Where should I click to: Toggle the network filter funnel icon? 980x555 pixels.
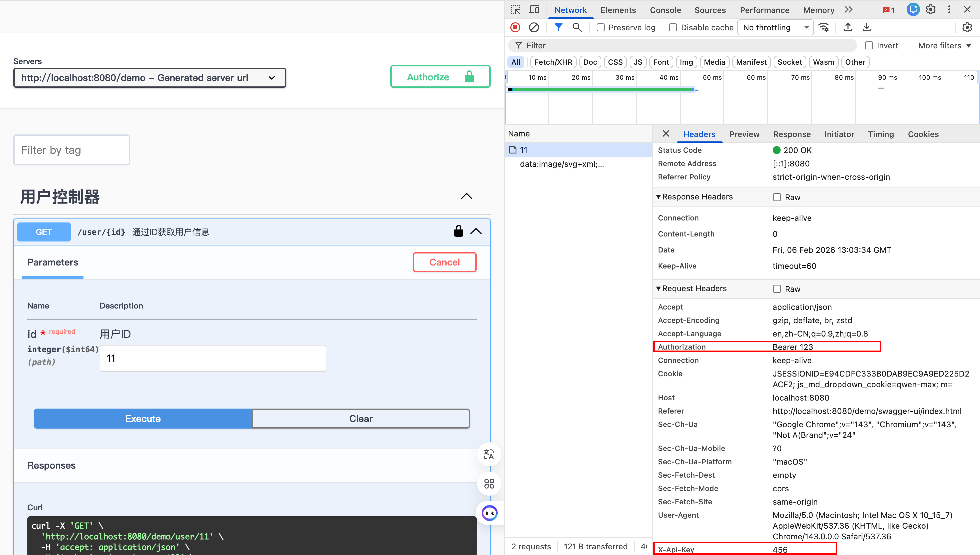coord(558,27)
